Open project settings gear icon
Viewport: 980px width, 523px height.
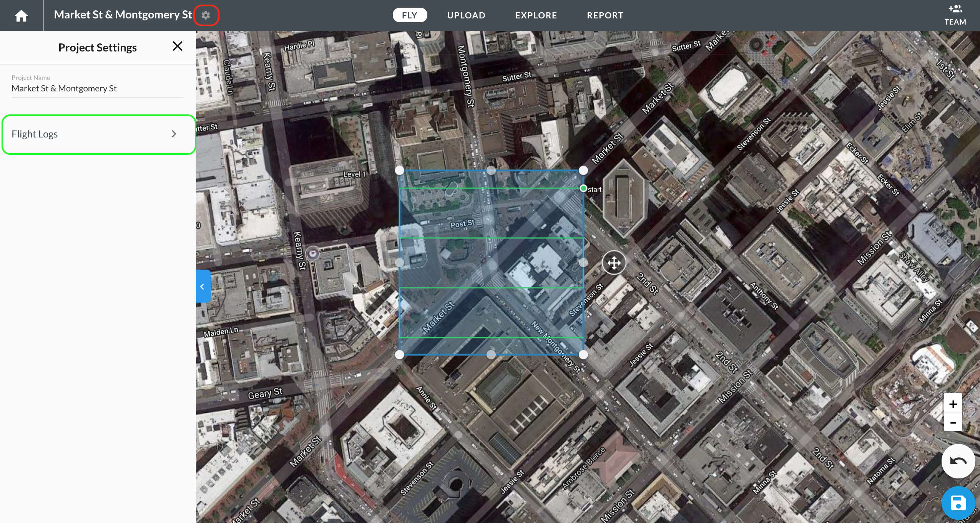coord(206,15)
